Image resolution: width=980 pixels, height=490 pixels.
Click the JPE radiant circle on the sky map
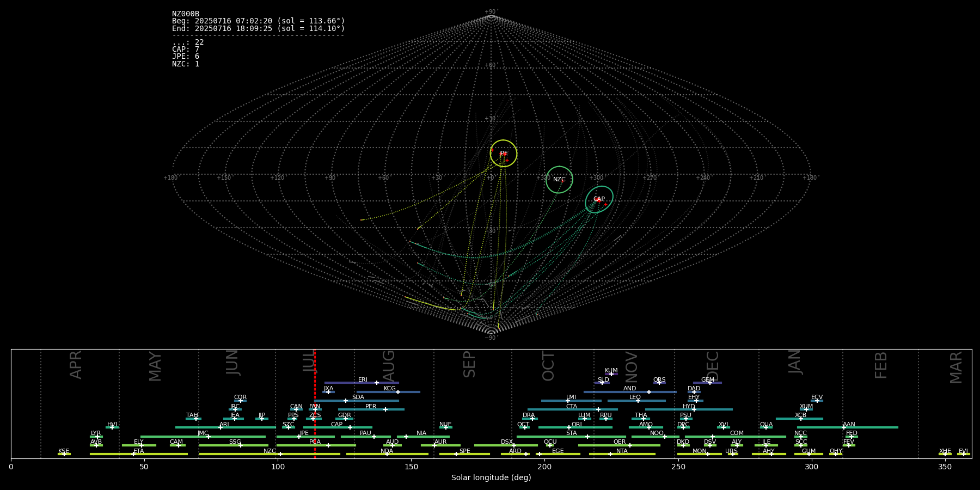(504, 154)
